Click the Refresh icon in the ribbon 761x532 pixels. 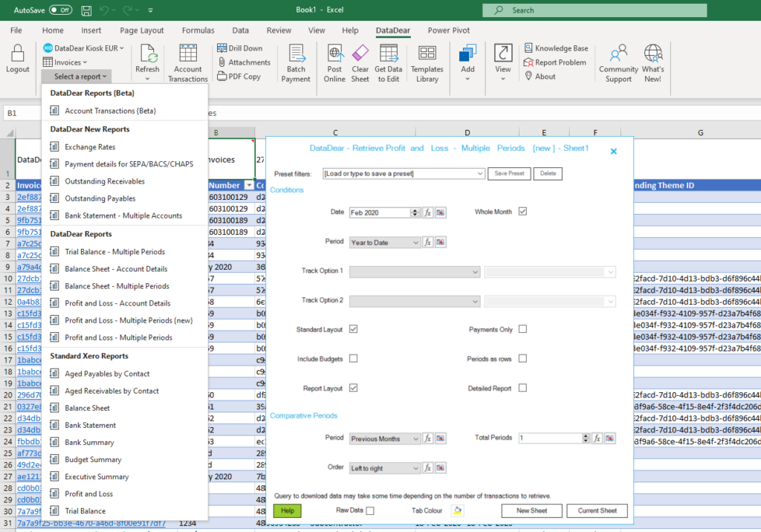pyautogui.click(x=148, y=53)
